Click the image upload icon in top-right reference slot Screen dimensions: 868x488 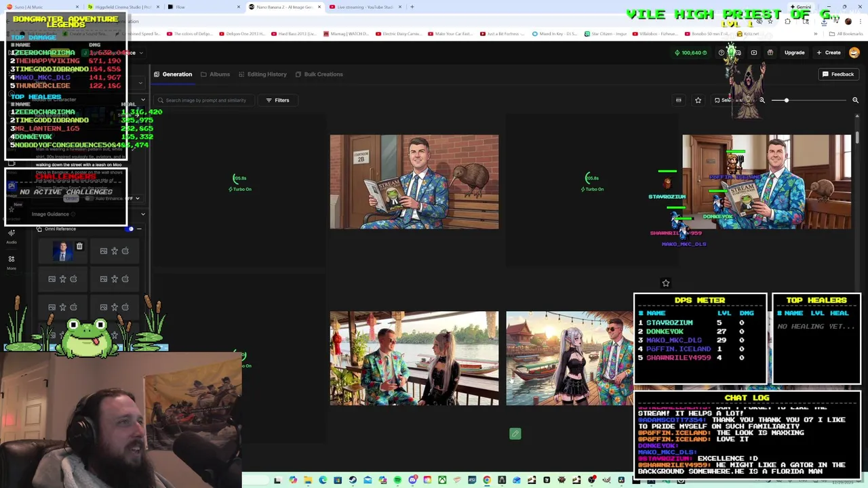click(x=104, y=251)
